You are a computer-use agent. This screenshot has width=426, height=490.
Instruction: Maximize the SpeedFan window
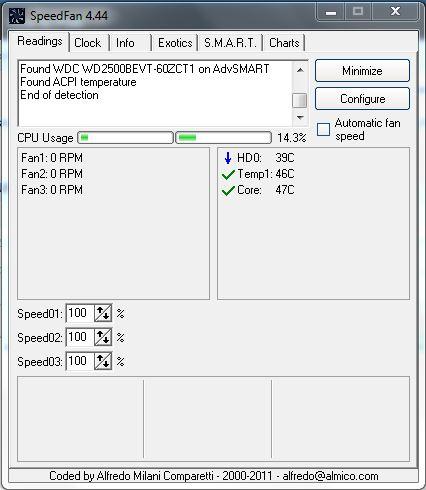pyautogui.click(x=358, y=12)
